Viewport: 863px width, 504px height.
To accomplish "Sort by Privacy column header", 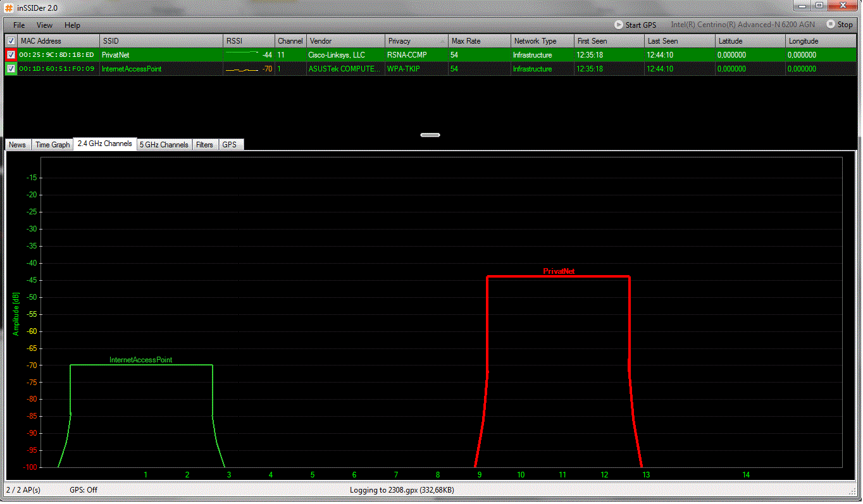I will pyautogui.click(x=417, y=41).
